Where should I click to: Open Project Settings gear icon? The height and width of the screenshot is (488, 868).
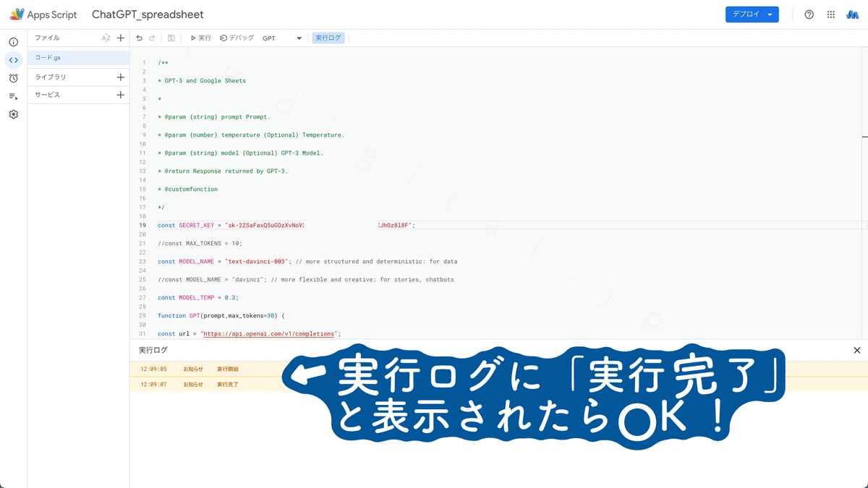point(13,114)
